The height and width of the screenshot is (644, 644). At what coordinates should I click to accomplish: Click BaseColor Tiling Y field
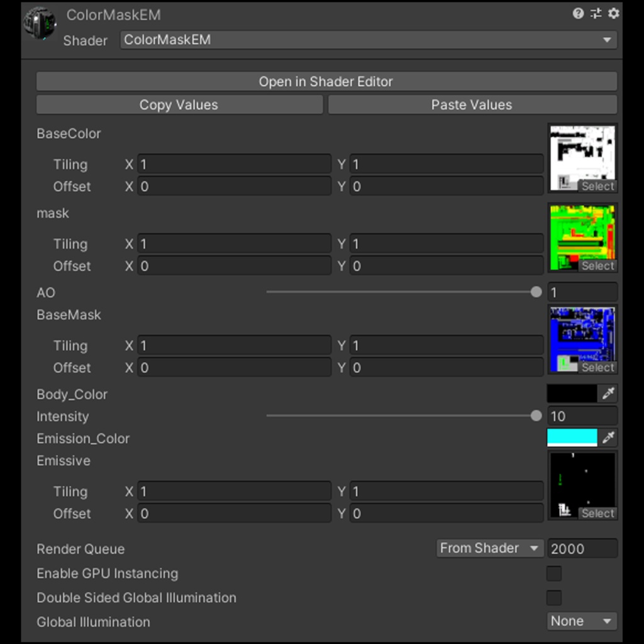tap(447, 164)
